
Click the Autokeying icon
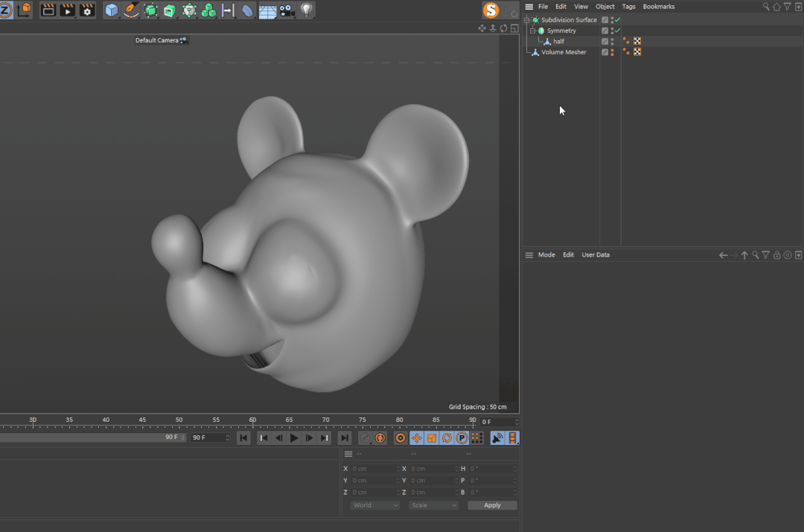[380, 438]
